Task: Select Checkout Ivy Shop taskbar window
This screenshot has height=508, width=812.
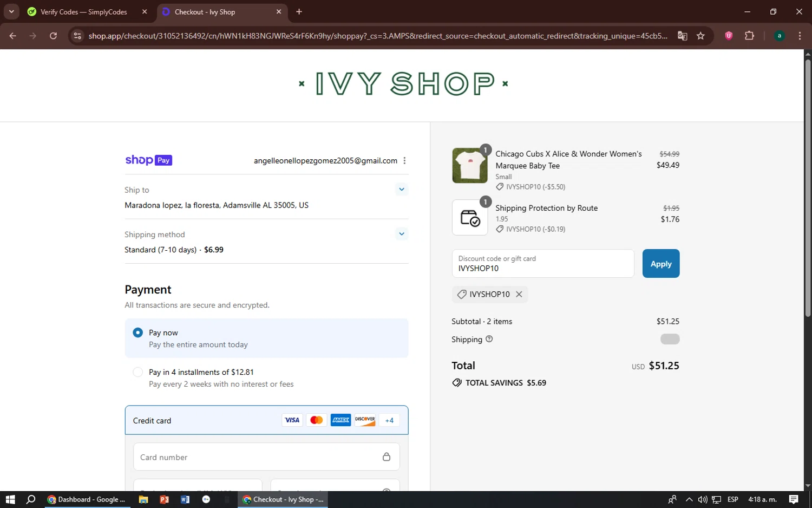Action: coord(283,499)
